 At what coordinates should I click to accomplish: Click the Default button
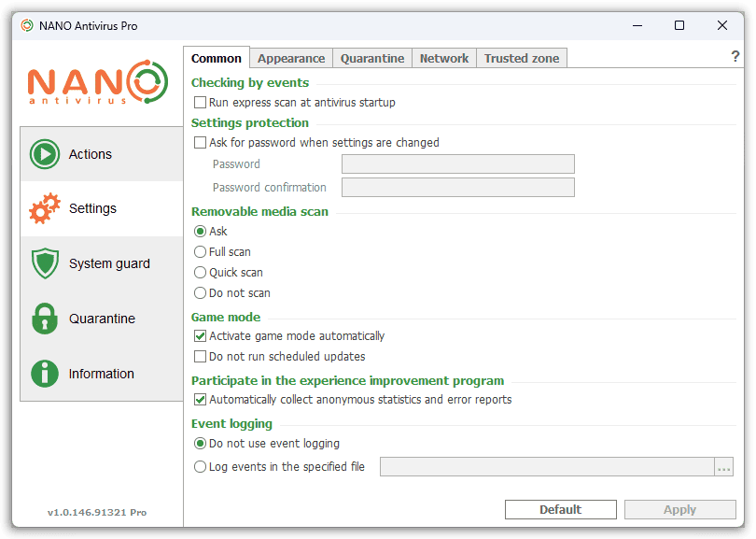coord(561,509)
